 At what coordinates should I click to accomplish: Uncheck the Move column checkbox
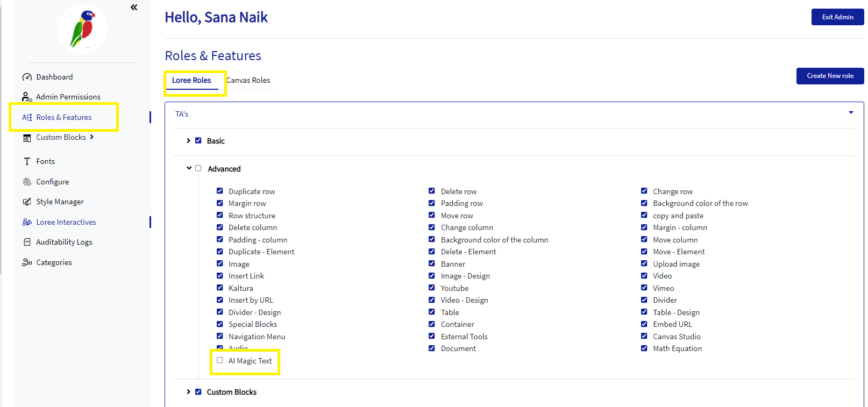pos(644,239)
